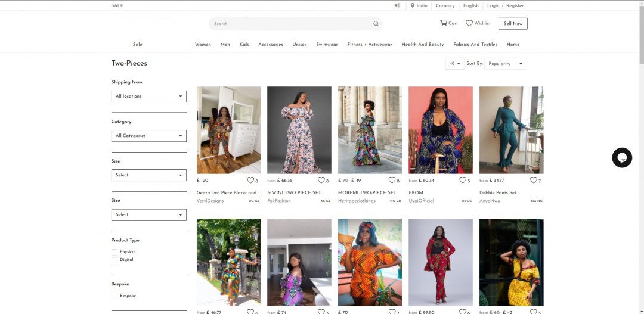Image resolution: width=644 pixels, height=314 pixels.
Task: Go to the Home menu item
Action: point(513,44)
